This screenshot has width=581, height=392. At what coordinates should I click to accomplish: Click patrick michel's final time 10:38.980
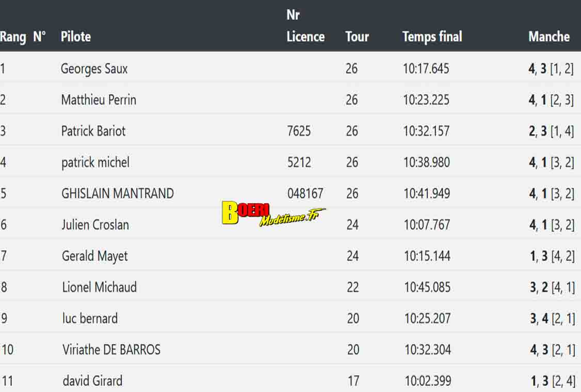pos(426,162)
